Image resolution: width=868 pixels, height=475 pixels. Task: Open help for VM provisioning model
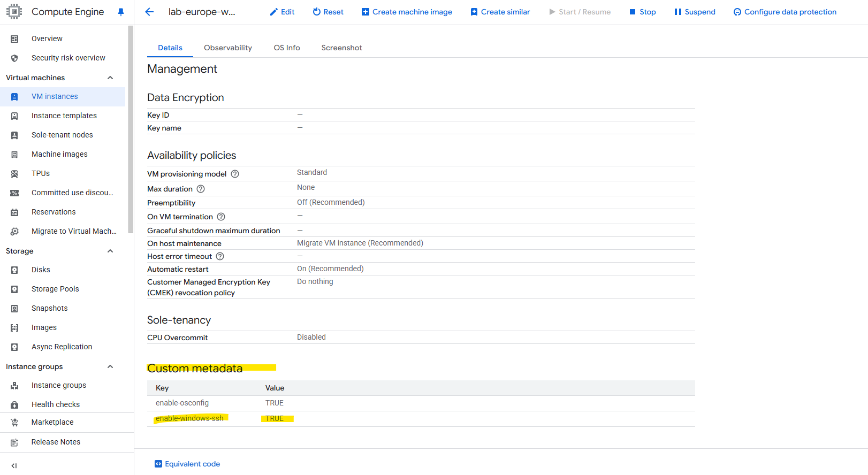tap(234, 174)
